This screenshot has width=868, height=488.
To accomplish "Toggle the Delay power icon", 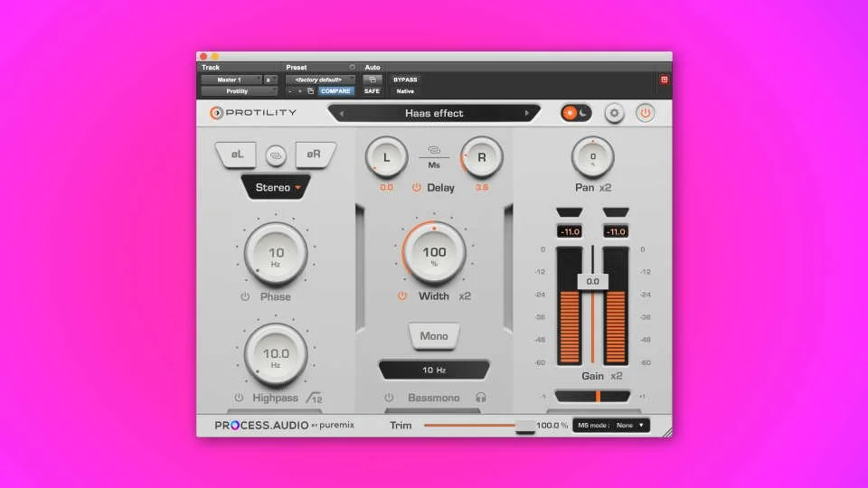I will click(x=416, y=188).
